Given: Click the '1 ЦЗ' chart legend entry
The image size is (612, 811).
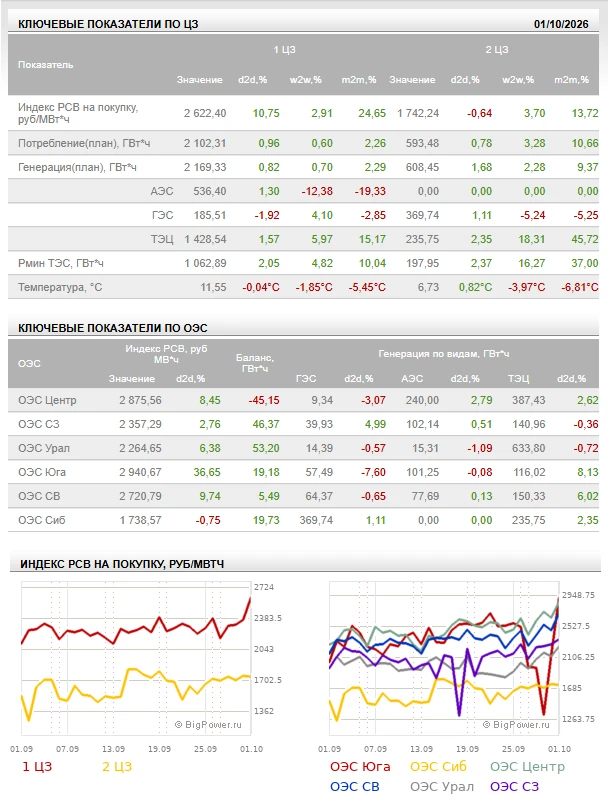Looking at the screenshot, I should pyautogui.click(x=37, y=767).
